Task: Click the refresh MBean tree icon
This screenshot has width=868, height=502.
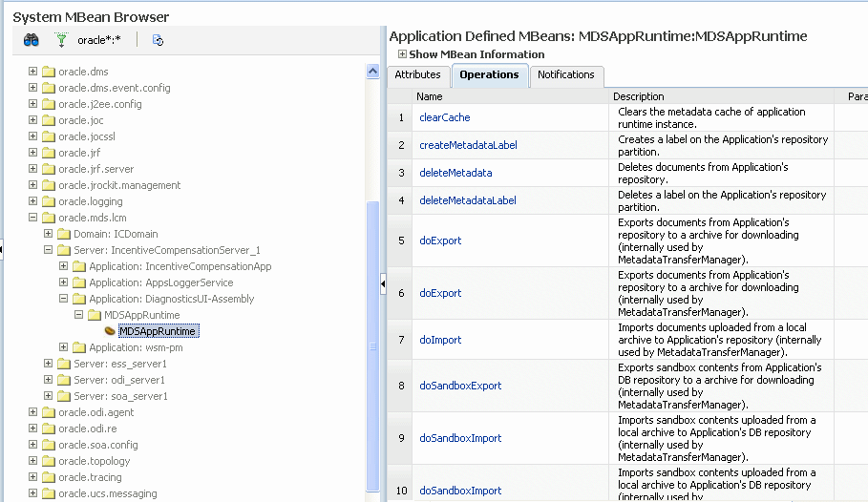Action: (158, 40)
